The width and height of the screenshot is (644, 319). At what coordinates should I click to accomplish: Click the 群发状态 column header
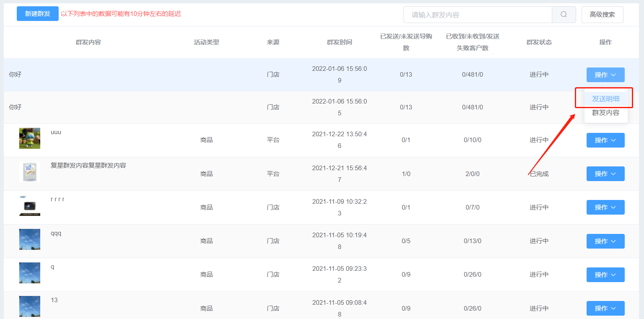tap(539, 42)
